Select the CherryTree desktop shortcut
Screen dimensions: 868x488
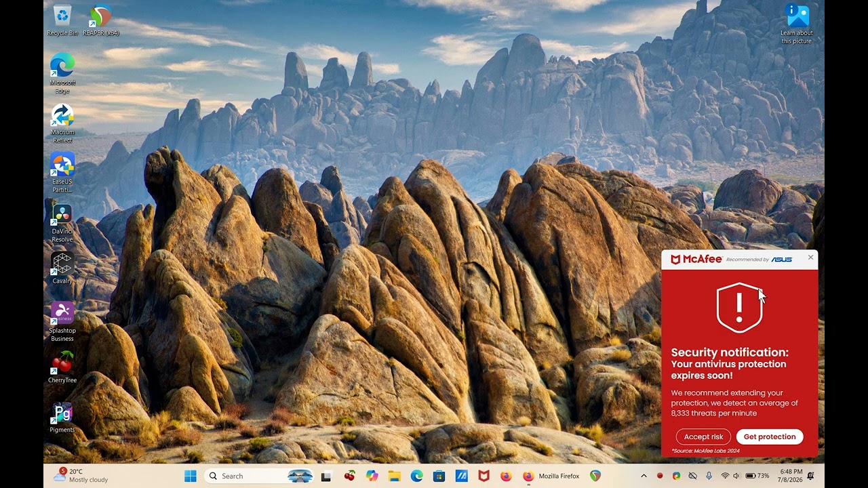[x=62, y=367]
